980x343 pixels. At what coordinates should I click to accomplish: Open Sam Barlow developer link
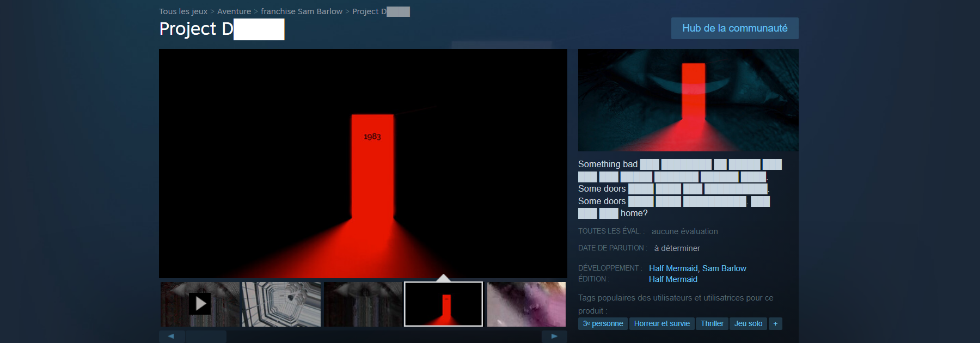[x=724, y=268]
